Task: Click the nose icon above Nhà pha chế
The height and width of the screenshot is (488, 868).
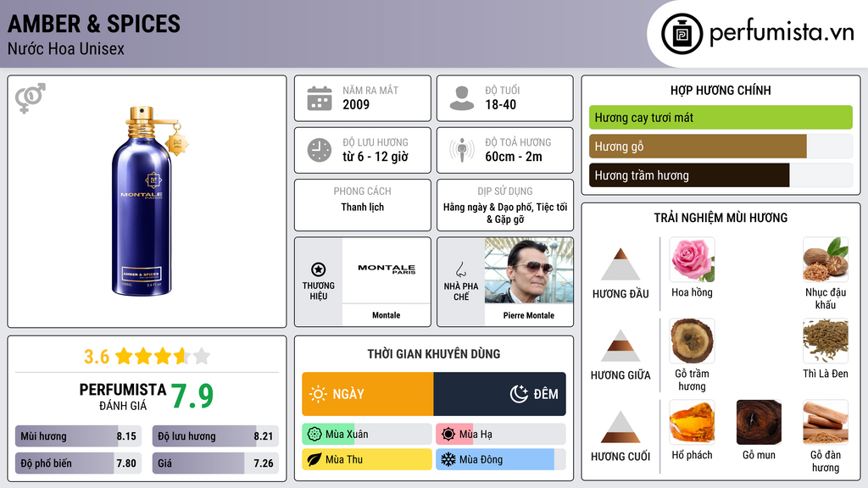Action: (x=460, y=269)
